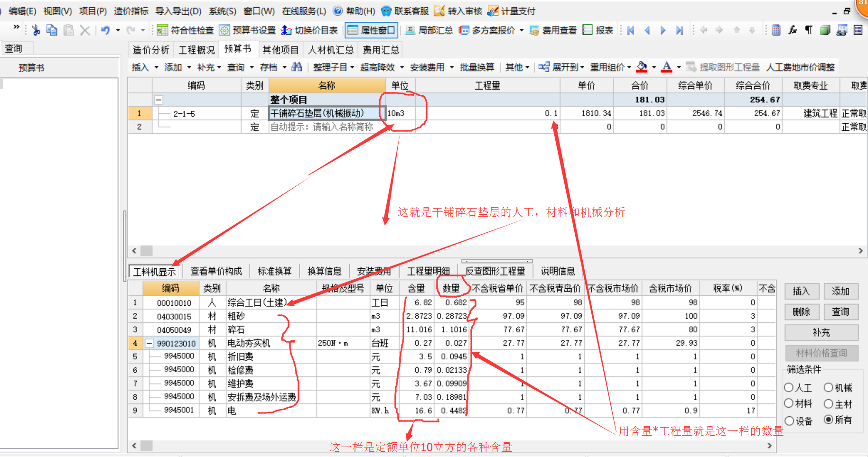The image size is (868, 457).
Task: Click the undo arrow icon
Action: 105,30
